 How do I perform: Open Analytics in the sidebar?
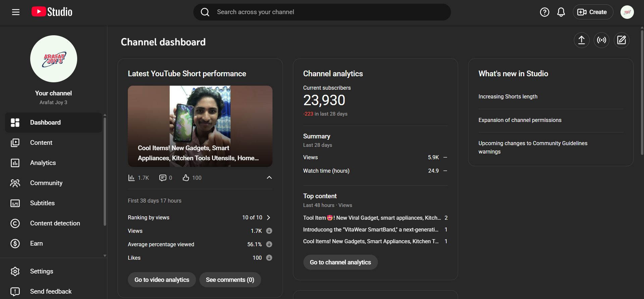point(43,163)
